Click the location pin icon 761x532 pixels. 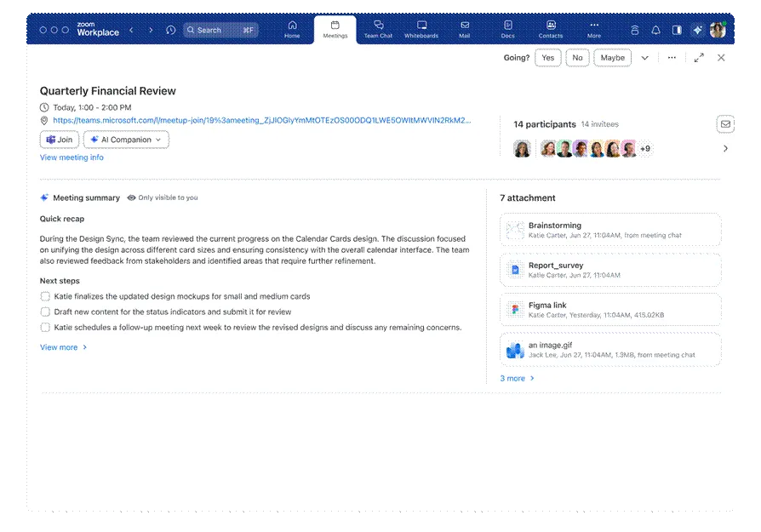44,120
